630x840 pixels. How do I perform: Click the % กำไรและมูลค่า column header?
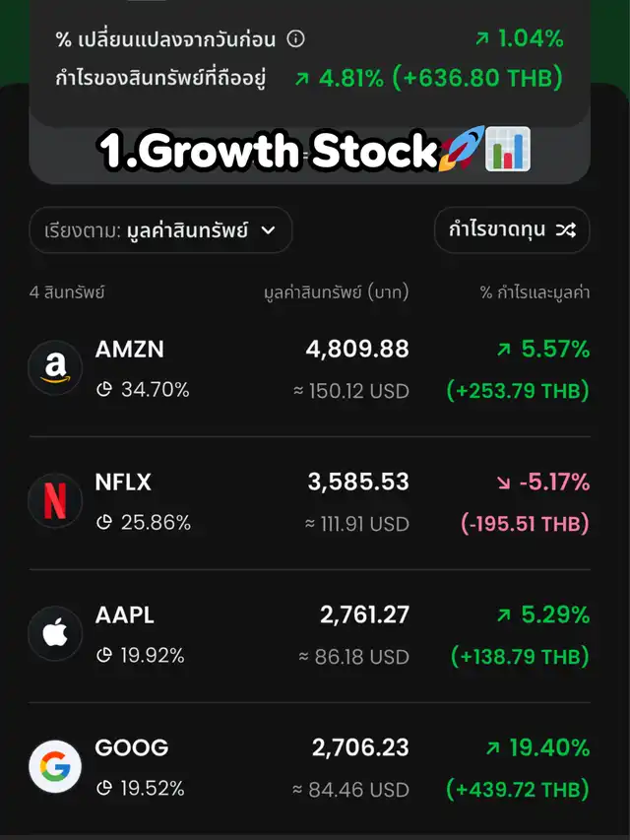click(535, 292)
